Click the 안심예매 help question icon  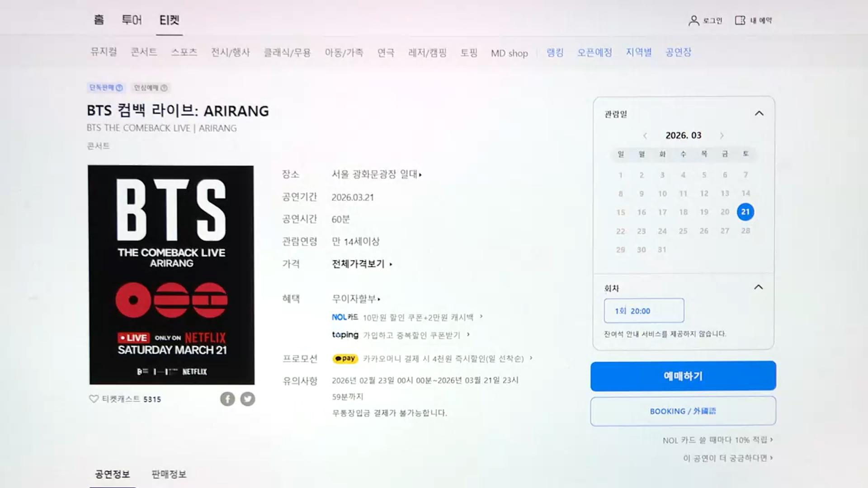point(164,88)
